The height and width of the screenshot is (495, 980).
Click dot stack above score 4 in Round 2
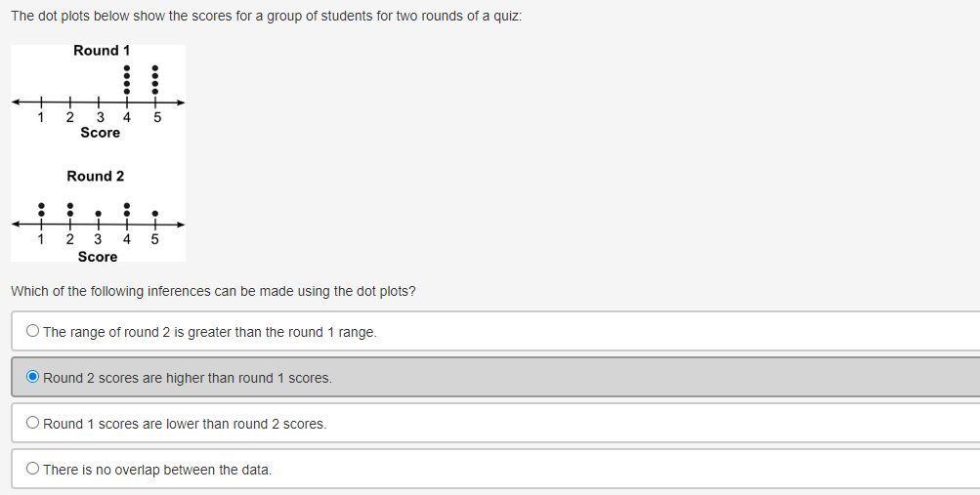coord(126,210)
